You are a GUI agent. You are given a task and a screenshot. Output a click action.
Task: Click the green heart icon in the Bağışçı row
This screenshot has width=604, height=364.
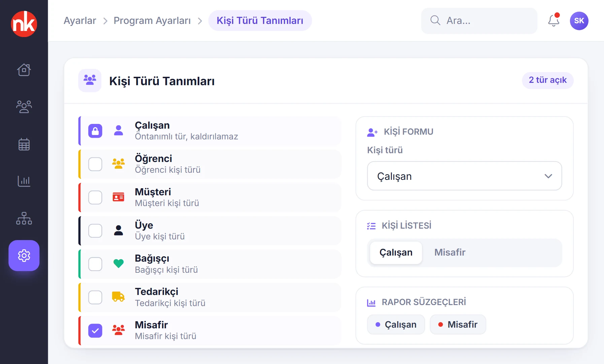[119, 264]
